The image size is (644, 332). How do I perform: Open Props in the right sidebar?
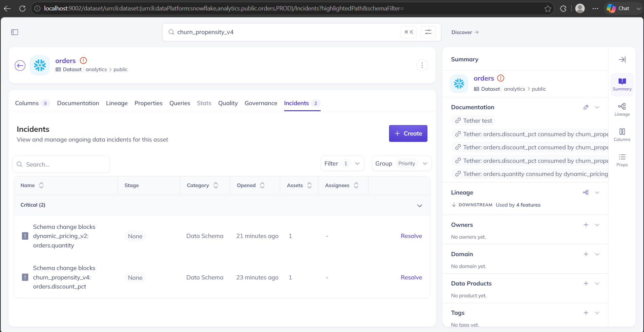(622, 160)
